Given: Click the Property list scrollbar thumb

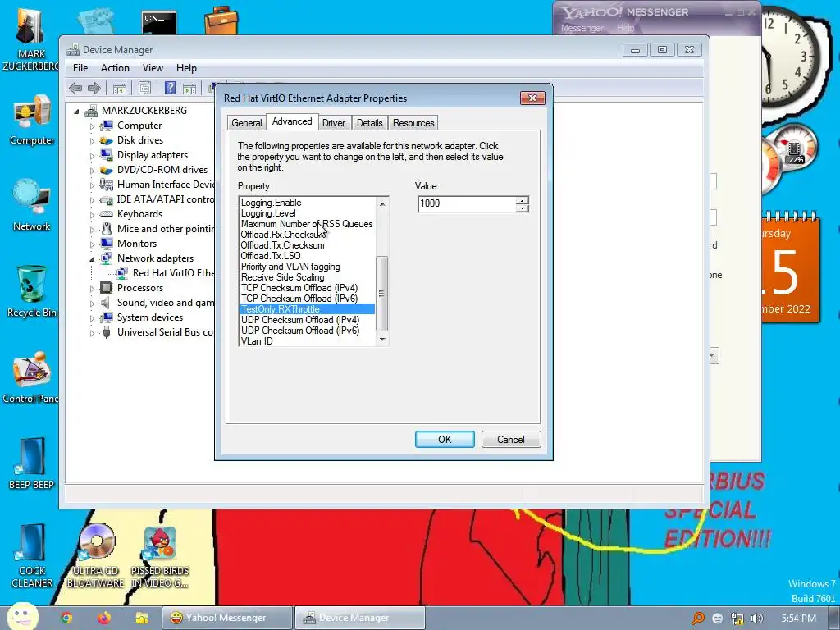Looking at the screenshot, I should [x=381, y=294].
